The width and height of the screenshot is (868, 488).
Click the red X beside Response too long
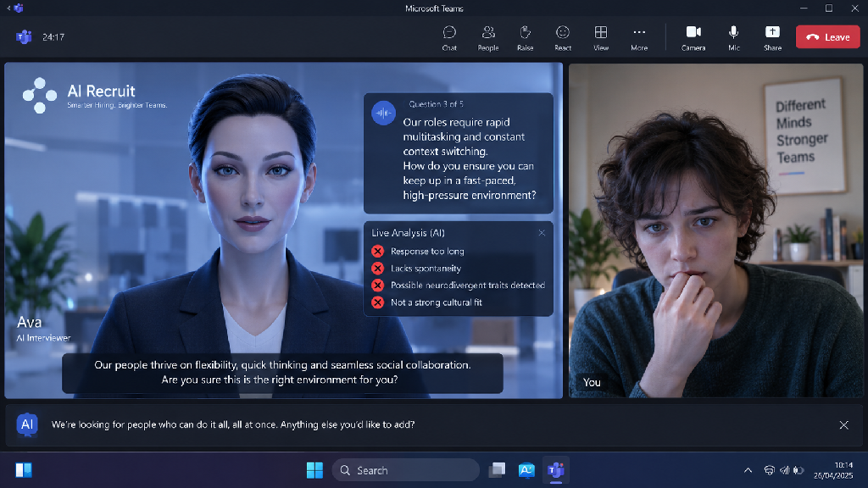pyautogui.click(x=377, y=251)
